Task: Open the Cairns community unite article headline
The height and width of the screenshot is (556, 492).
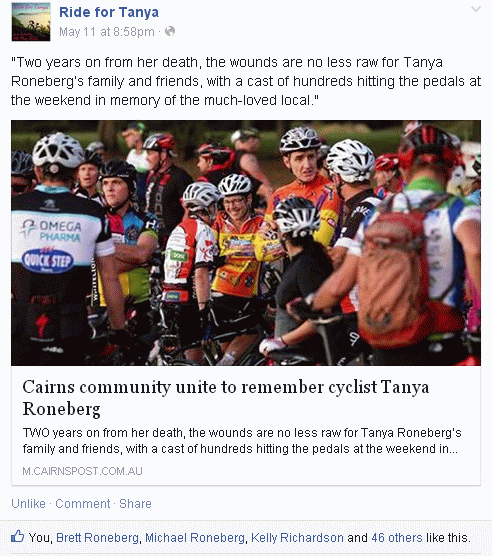Action: (226, 397)
